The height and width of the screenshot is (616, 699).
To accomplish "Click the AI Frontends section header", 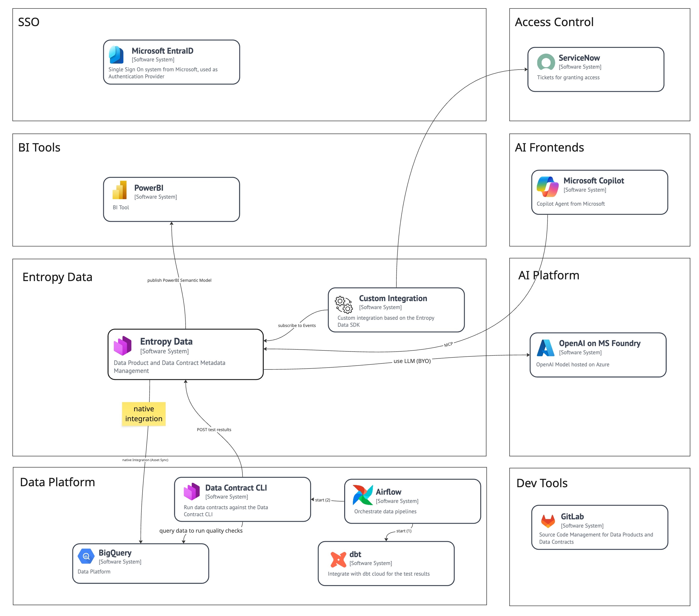I will point(549,148).
